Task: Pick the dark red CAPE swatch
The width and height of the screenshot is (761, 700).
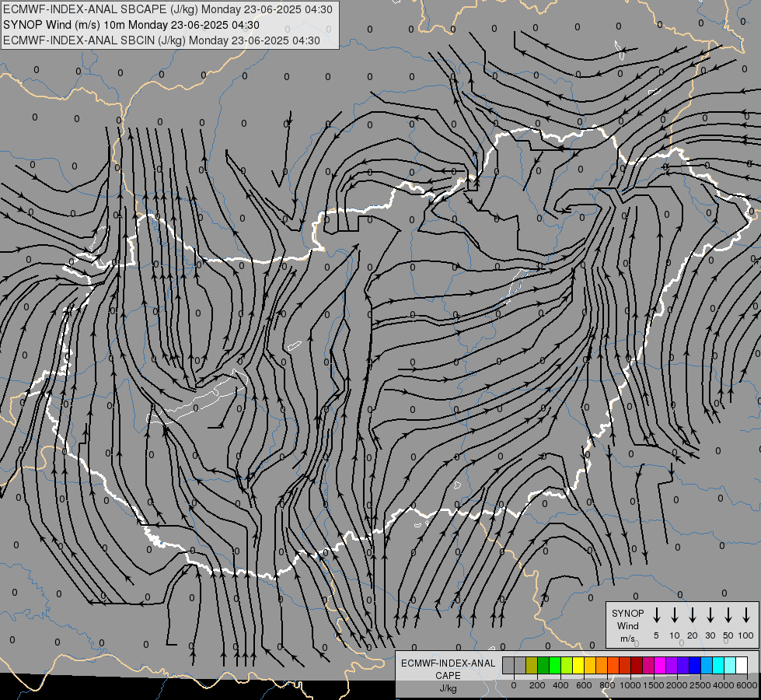Action: tap(637, 666)
